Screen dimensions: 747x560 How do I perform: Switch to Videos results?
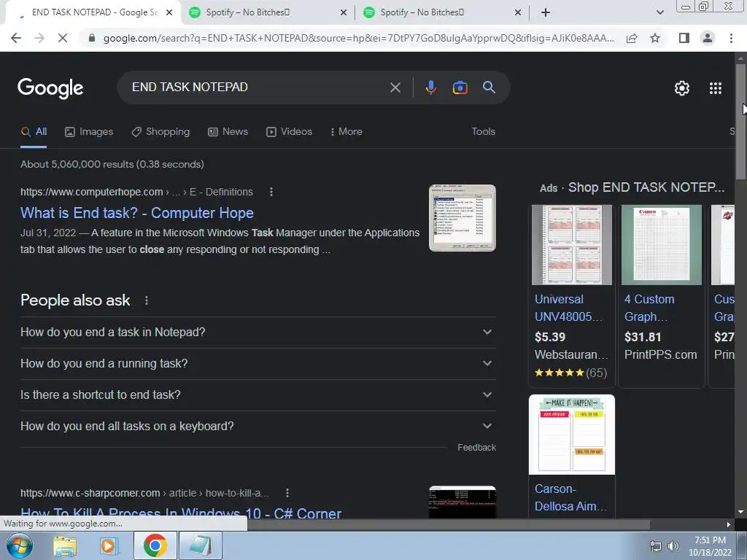pos(289,131)
